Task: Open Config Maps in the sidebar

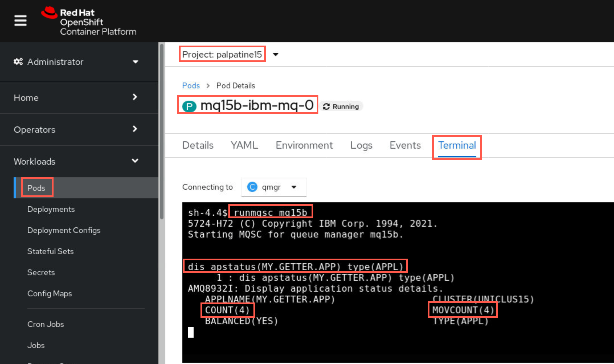Action: coord(50,293)
